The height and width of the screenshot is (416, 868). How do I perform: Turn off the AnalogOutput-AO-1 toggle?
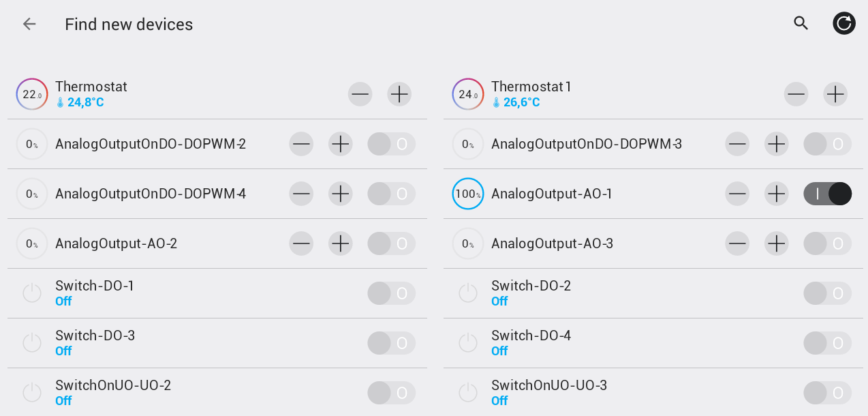coord(827,194)
